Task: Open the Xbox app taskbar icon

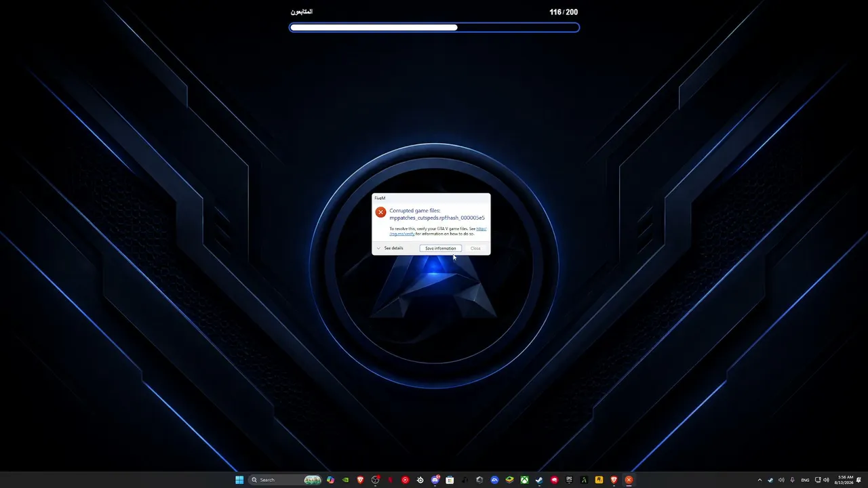Action: 524,480
